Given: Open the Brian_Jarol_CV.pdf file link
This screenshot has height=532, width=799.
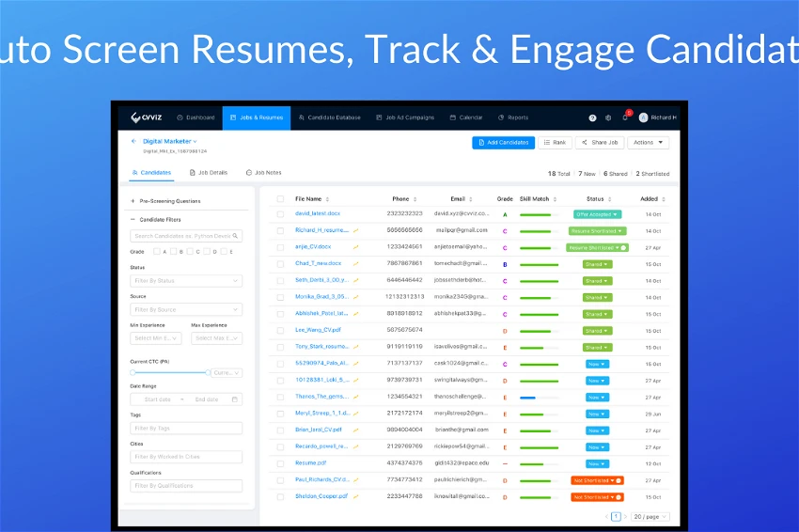Looking at the screenshot, I should [319, 430].
